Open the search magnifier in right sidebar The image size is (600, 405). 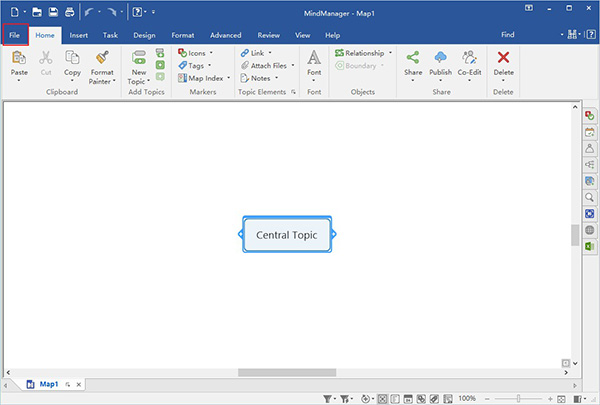(x=589, y=198)
